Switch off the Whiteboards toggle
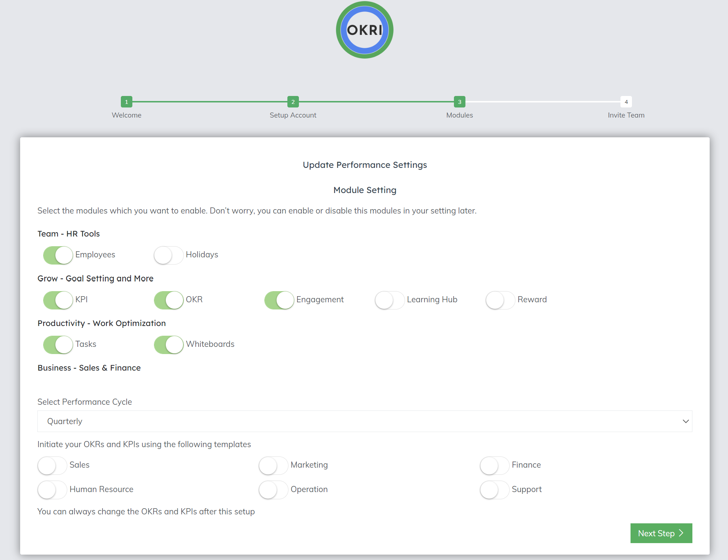The height and width of the screenshot is (560, 728). click(x=169, y=345)
